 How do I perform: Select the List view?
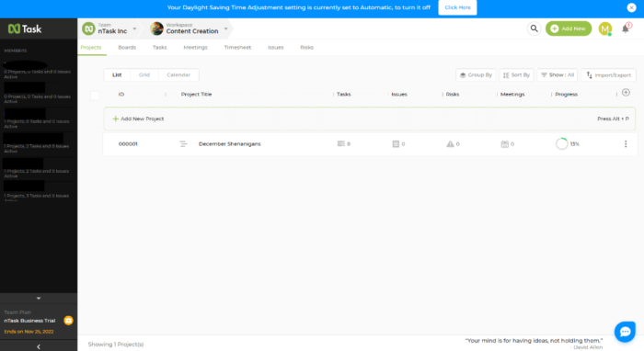click(x=117, y=75)
